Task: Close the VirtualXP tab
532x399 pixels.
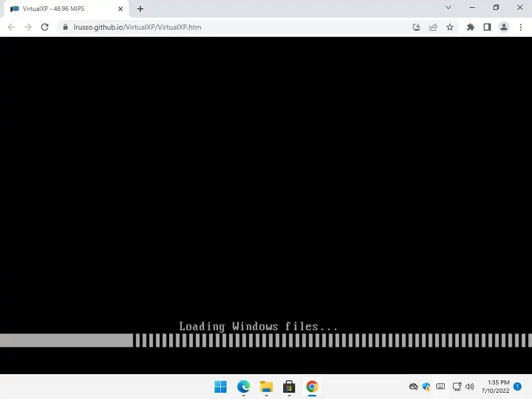Action: (121, 9)
